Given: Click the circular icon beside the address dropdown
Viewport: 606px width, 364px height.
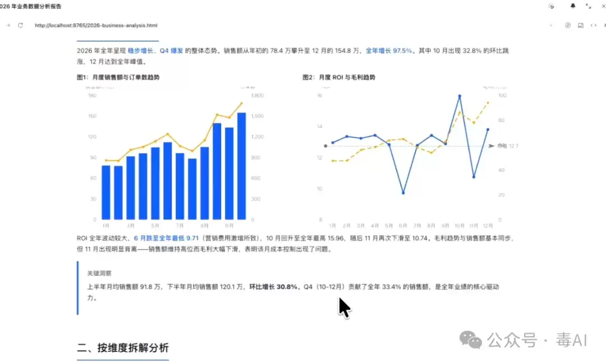Looking at the screenshot, I should (x=568, y=25).
